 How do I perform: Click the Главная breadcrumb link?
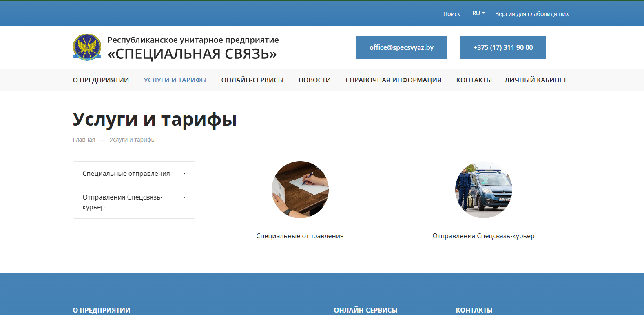(84, 140)
